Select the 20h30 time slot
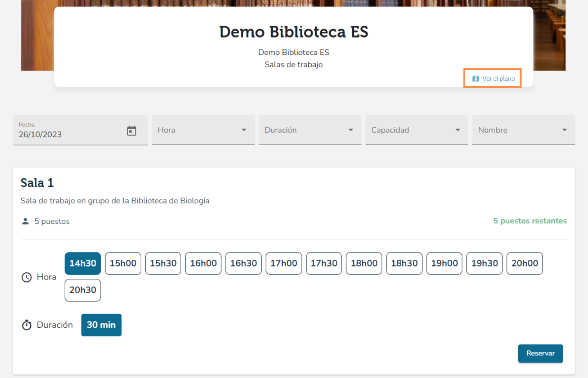This screenshot has width=588, height=378. [x=83, y=290]
